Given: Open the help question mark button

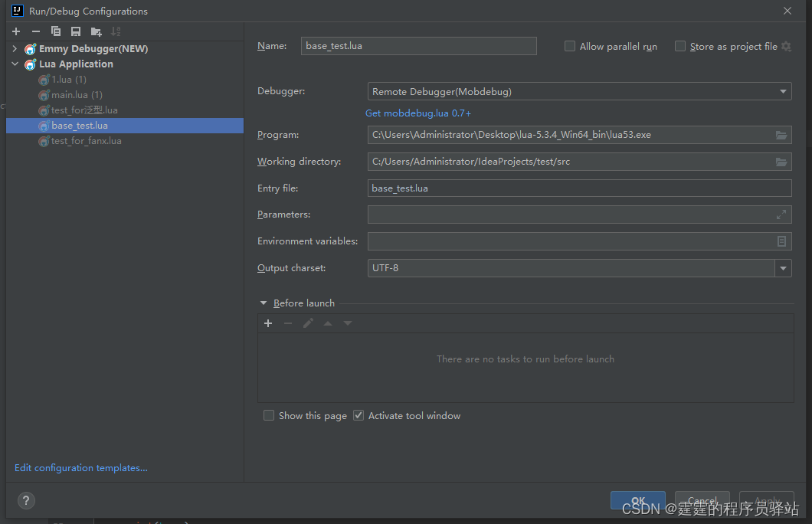Looking at the screenshot, I should click(x=26, y=501).
